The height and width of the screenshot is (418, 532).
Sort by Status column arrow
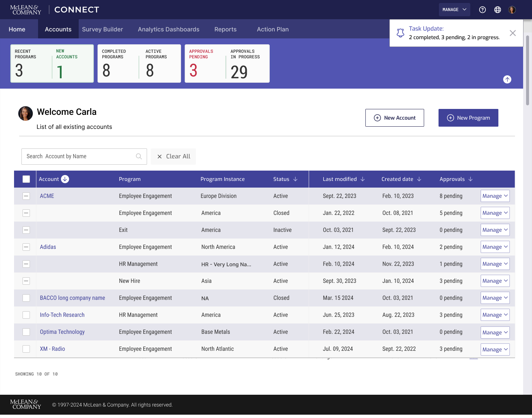(295, 179)
